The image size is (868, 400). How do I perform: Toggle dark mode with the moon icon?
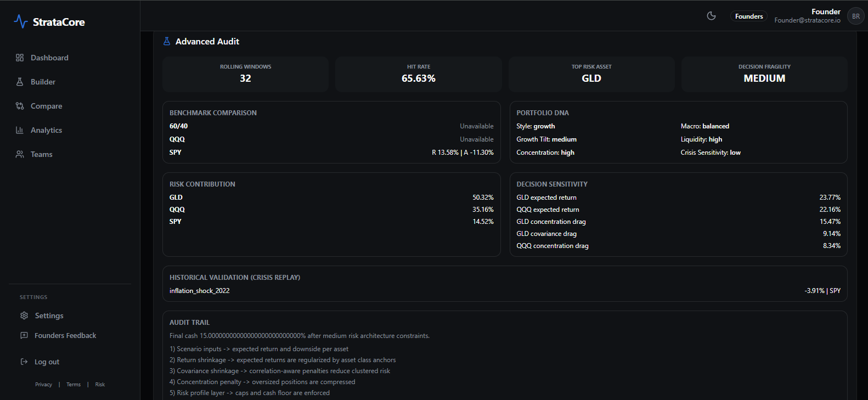[712, 16]
